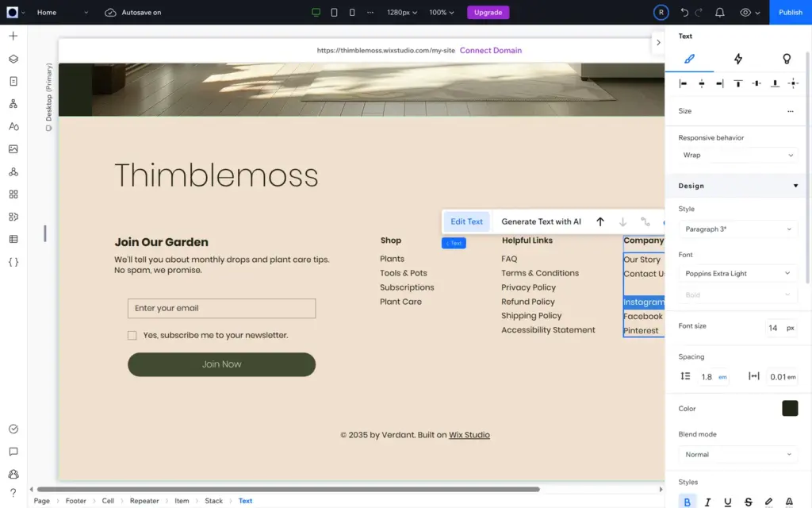
Task: Toggle strikethrough text style
Action: pyautogui.click(x=749, y=502)
